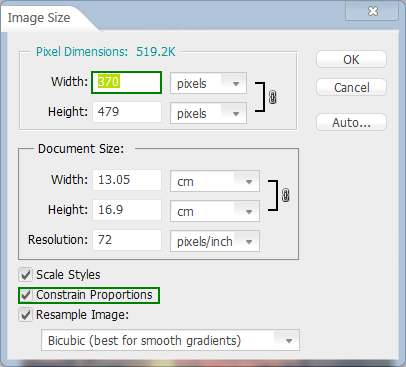Screen dimensions: 406x367
Task: Click the Resolution label
Action: [x=58, y=240]
